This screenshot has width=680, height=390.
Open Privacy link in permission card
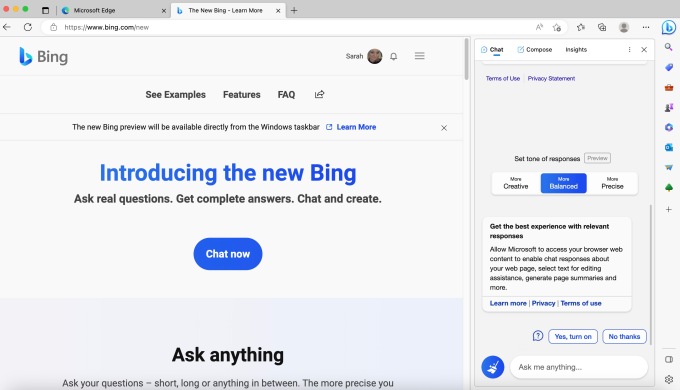(x=543, y=303)
